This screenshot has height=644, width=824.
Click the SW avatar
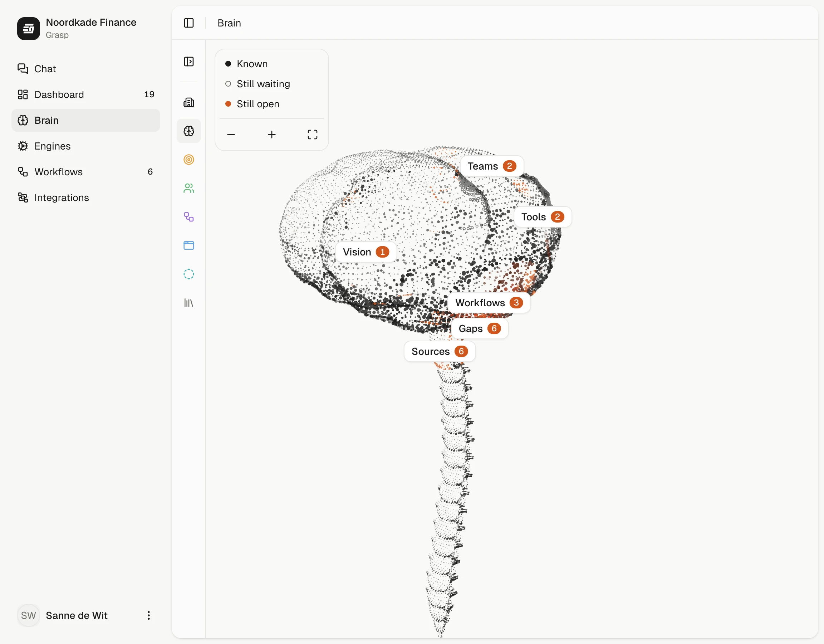(28, 615)
